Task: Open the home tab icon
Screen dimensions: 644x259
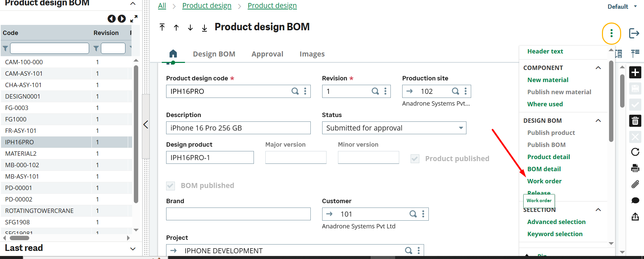Action: (x=173, y=54)
